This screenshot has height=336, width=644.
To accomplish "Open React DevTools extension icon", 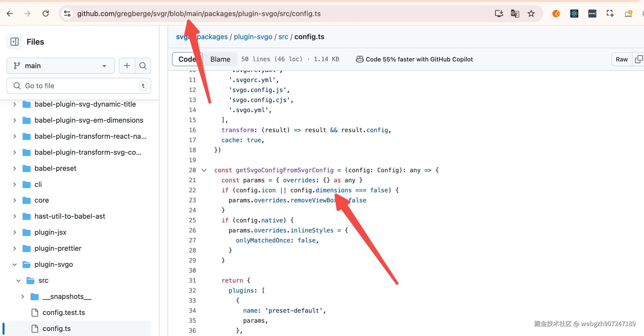I will tap(574, 14).
